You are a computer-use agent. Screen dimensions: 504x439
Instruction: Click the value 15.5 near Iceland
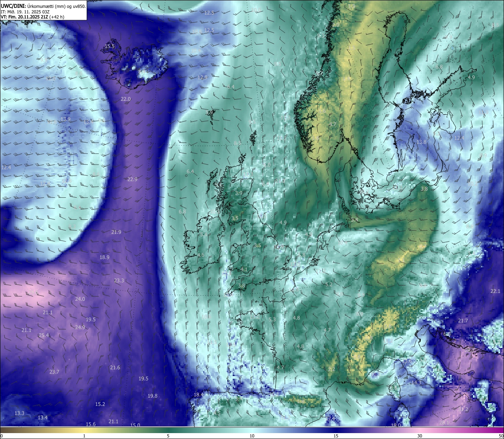coord(109,46)
